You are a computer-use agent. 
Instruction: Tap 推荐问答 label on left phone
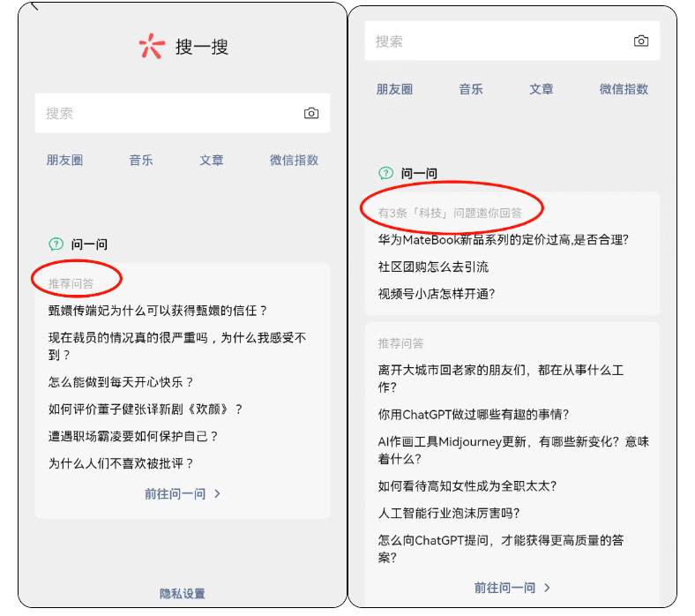pyautogui.click(x=71, y=284)
